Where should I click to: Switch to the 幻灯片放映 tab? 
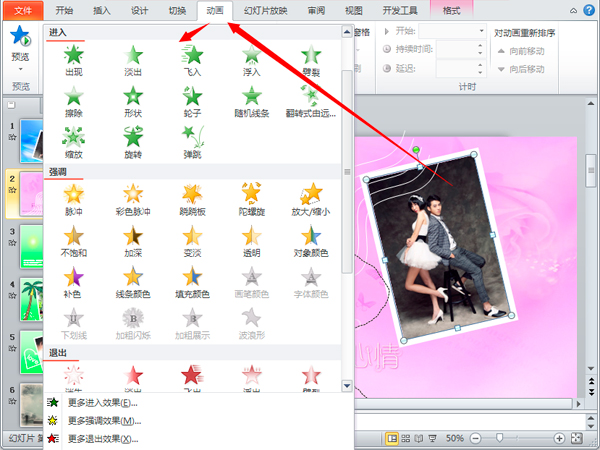pos(266,11)
